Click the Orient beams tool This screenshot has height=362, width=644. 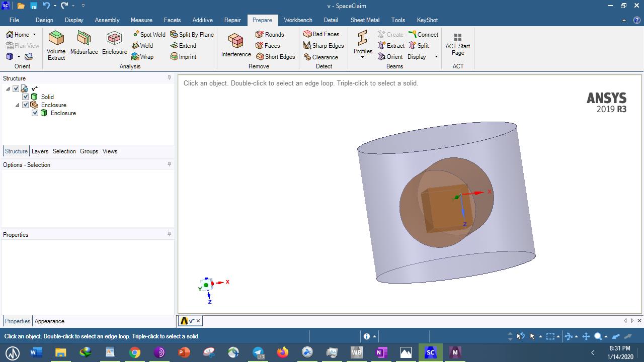390,57
